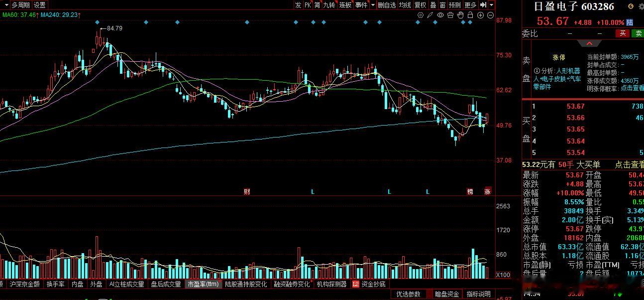Open the dropdown arrow next to 事件

373,4
